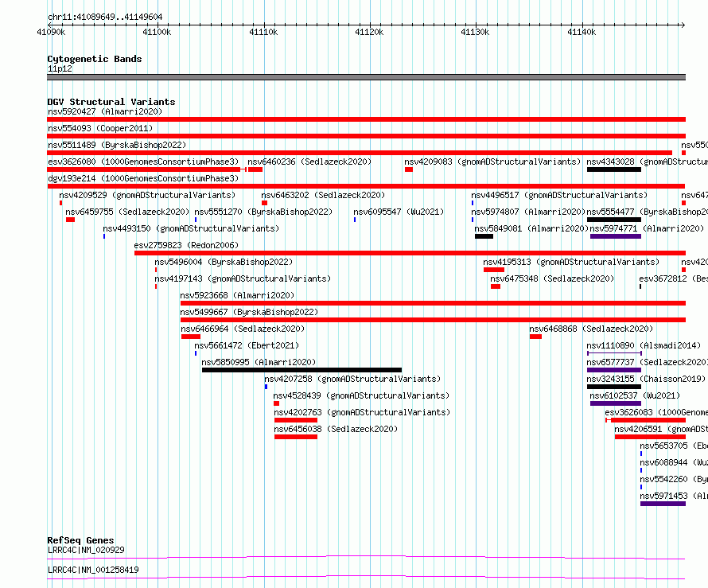Click the nsv4197143 gnomAD variant label
This screenshot has height=588, width=708.
pos(243,278)
